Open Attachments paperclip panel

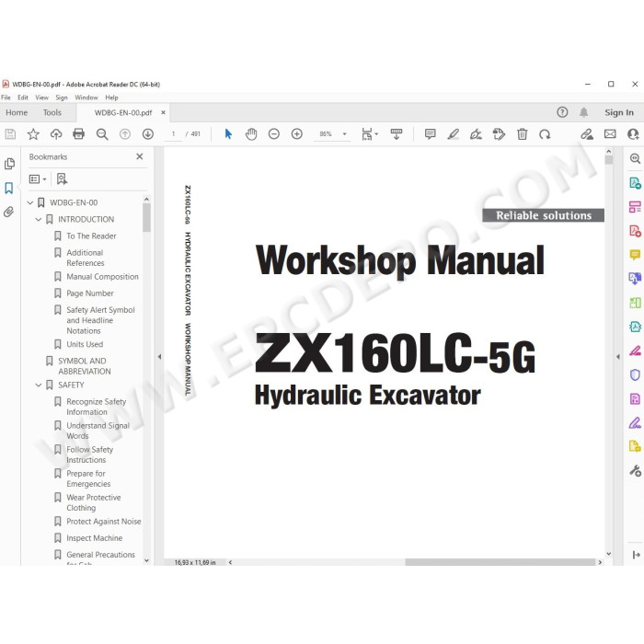[9, 212]
